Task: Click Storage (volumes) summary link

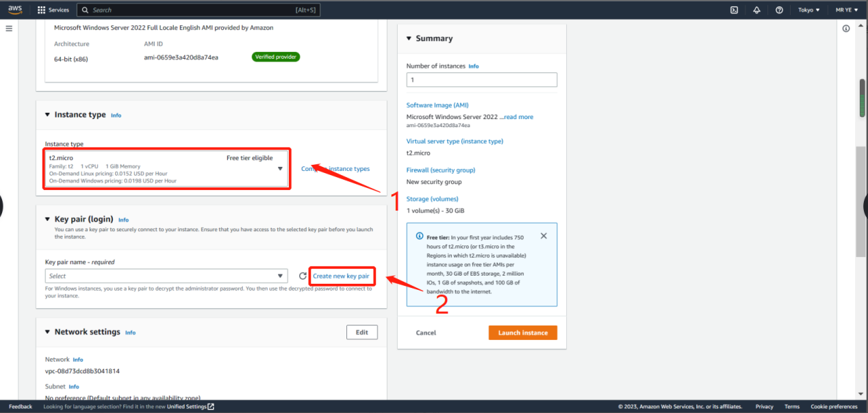Action: pos(433,199)
